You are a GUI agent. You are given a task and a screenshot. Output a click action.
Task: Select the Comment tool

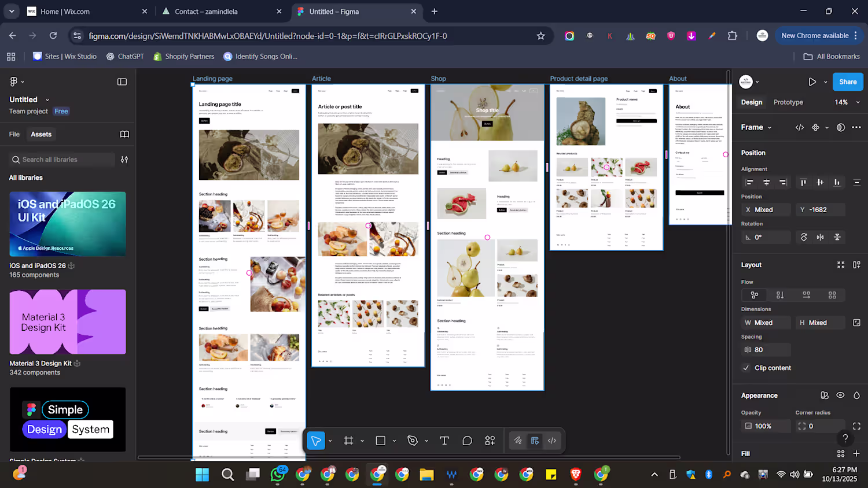[x=467, y=441]
